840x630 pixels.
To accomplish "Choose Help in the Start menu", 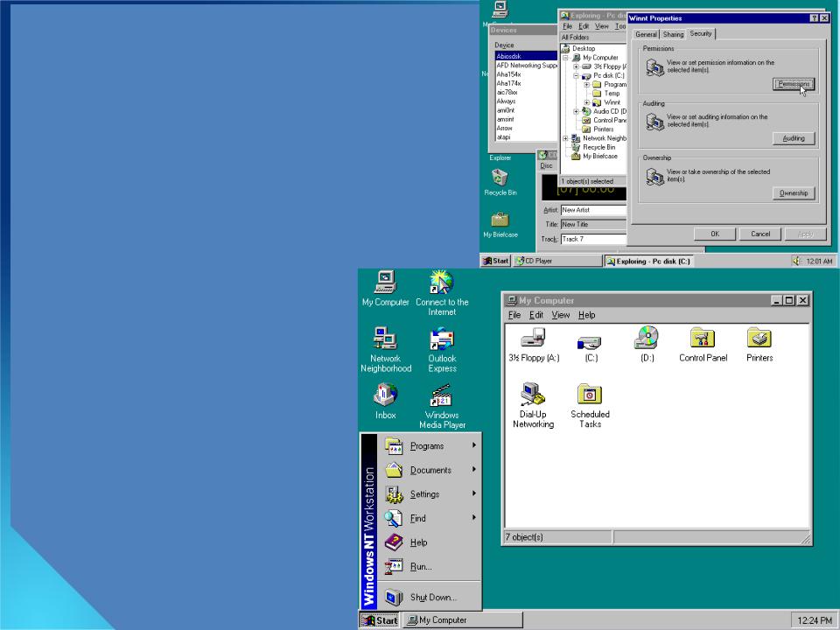I will pyautogui.click(x=430, y=542).
